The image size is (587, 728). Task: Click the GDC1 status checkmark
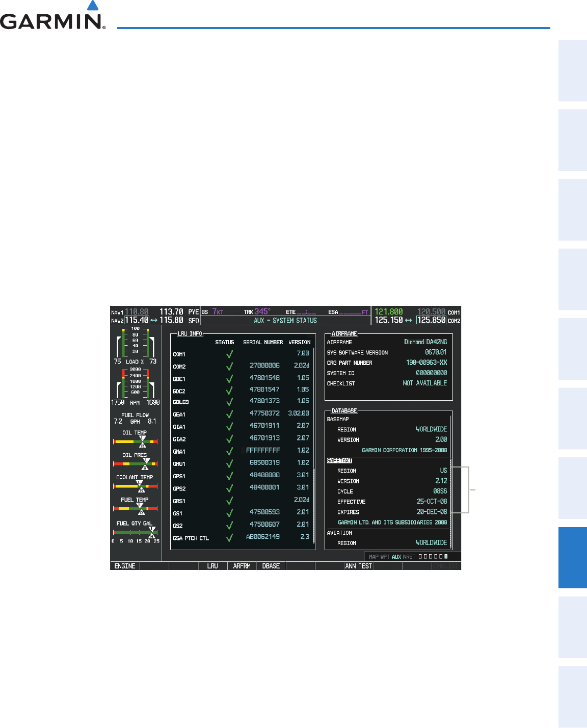coord(230,379)
